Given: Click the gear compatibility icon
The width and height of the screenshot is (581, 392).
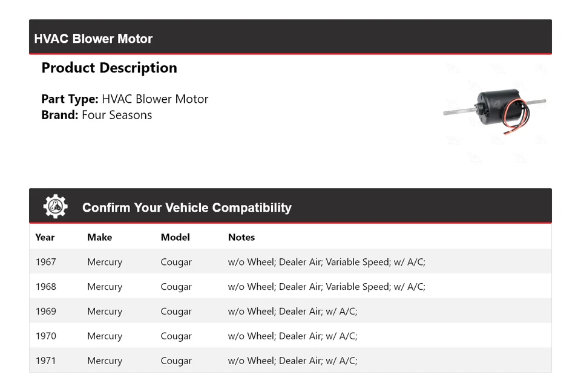Looking at the screenshot, I should 56,207.
